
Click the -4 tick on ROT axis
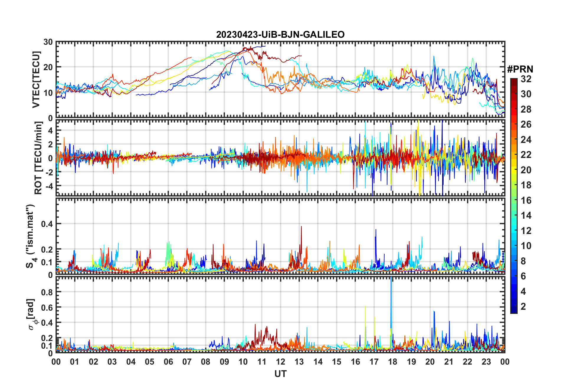[x=49, y=186]
